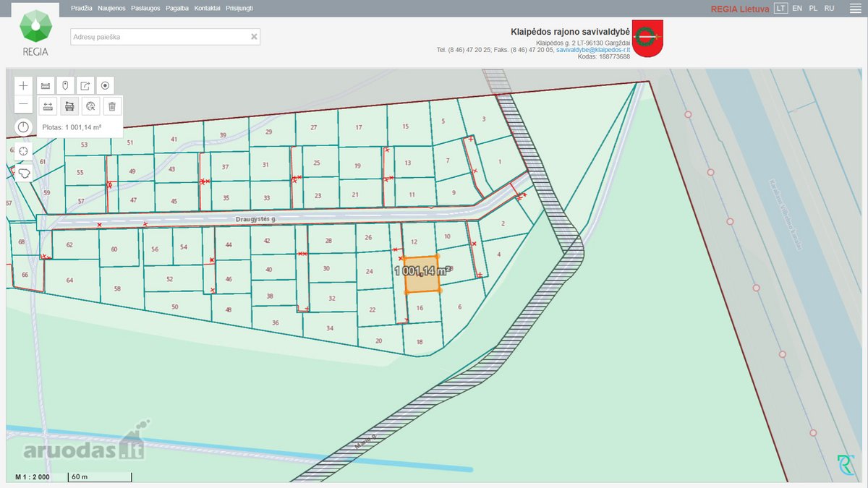Click the crosshair locate-me button

24,150
